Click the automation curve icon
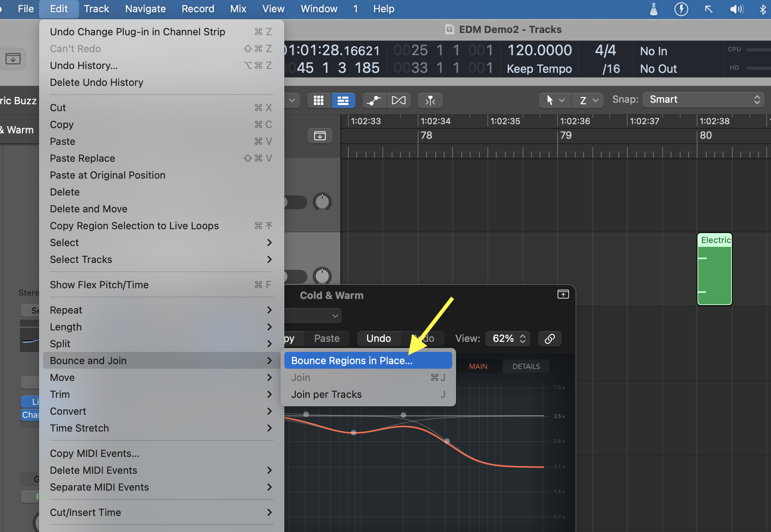The image size is (771, 532). (374, 100)
